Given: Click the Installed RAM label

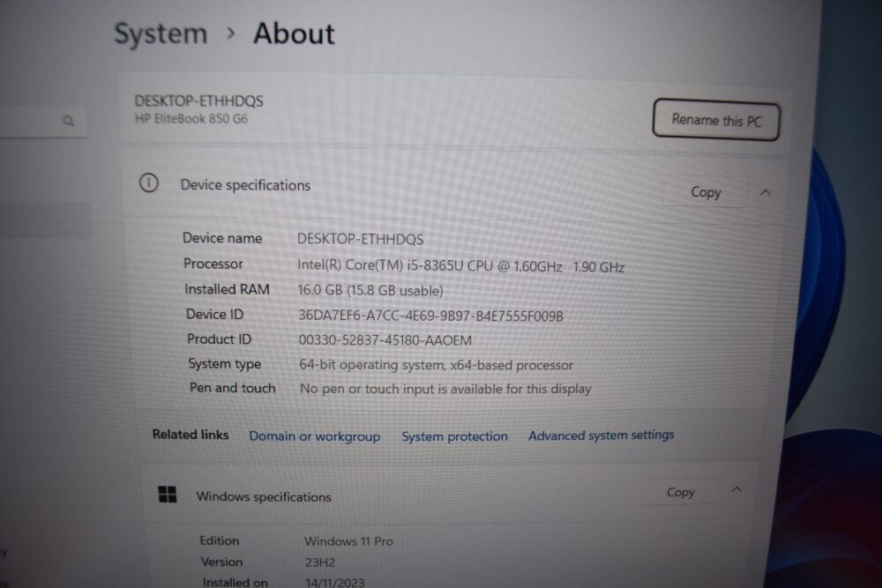Looking at the screenshot, I should pyautogui.click(x=228, y=289).
